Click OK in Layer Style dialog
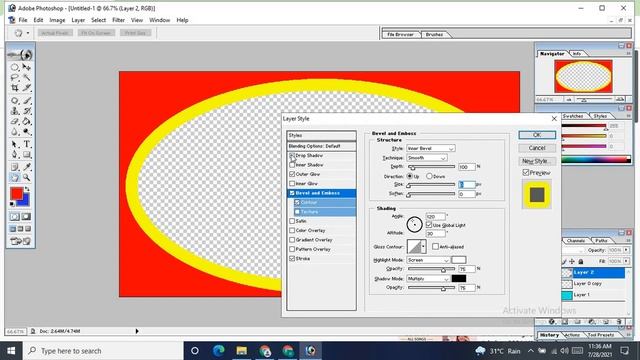The height and width of the screenshot is (360, 640). click(537, 135)
